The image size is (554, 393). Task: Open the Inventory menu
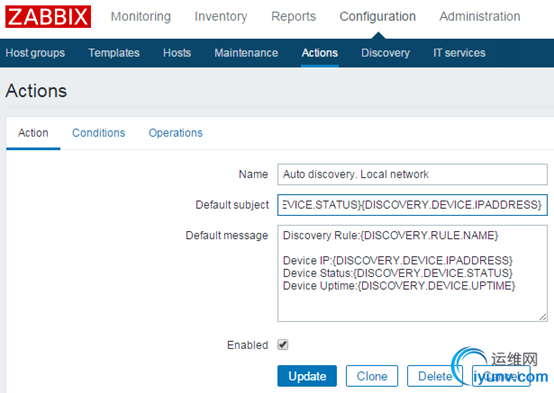221,16
